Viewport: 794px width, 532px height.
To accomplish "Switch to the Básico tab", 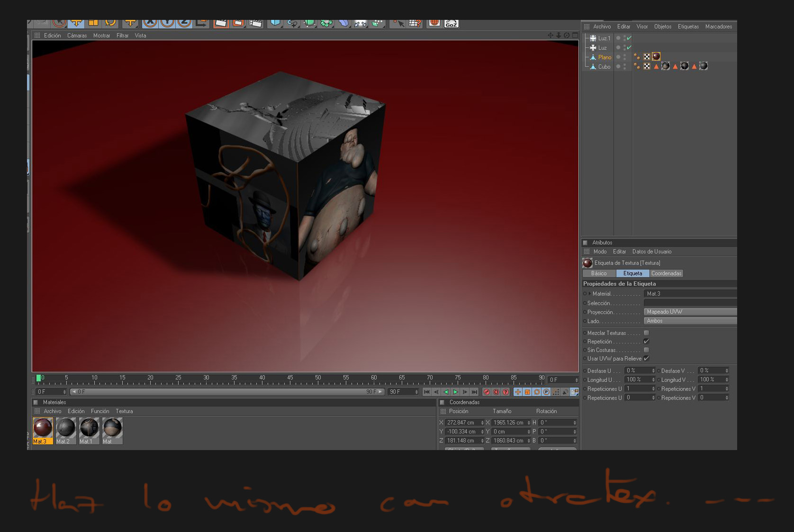I will (599, 273).
